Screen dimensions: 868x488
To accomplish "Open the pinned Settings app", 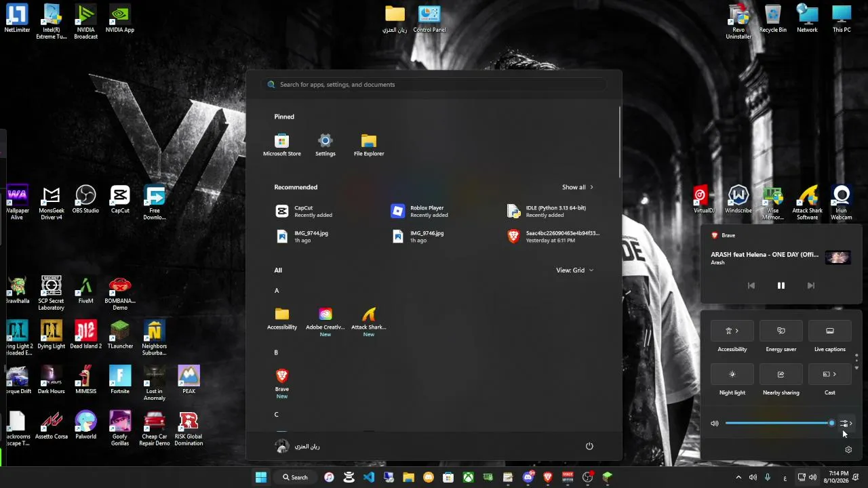I will [x=325, y=145].
